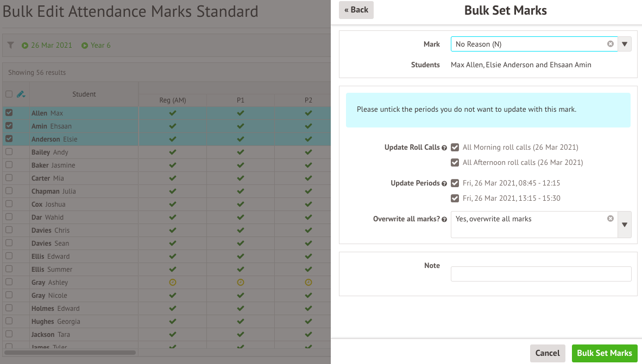Click the green icon beside Year 6

85,46
